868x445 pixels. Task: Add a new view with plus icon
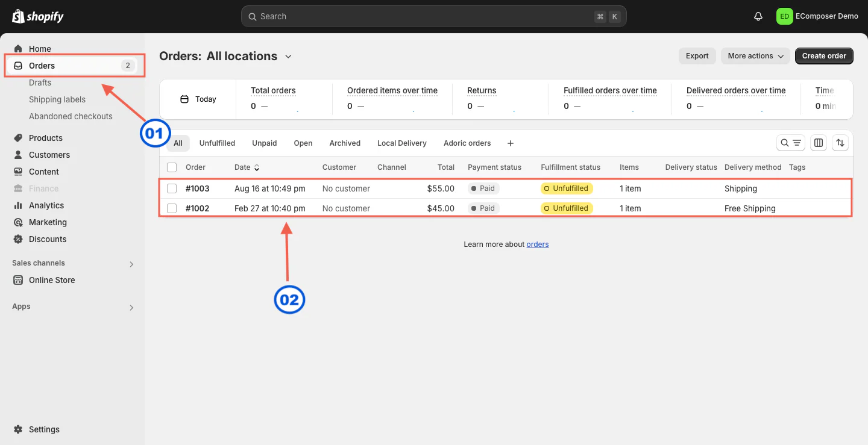511,143
